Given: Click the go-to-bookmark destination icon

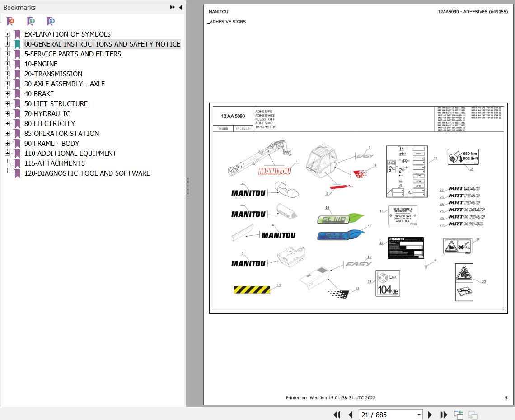Looking at the screenshot, I should pos(51,21).
